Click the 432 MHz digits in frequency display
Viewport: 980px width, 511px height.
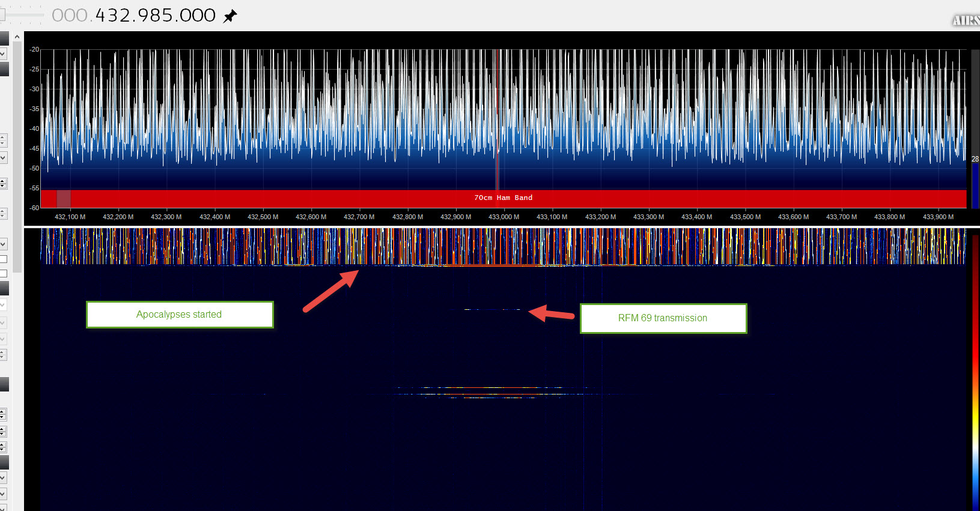[x=114, y=15]
